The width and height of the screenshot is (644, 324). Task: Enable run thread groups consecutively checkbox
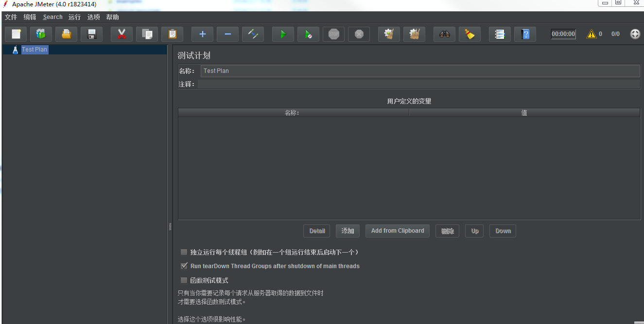tap(184, 252)
